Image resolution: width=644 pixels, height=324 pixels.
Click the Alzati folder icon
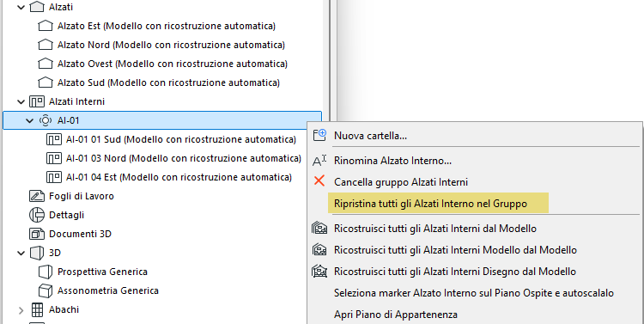pos(37,7)
